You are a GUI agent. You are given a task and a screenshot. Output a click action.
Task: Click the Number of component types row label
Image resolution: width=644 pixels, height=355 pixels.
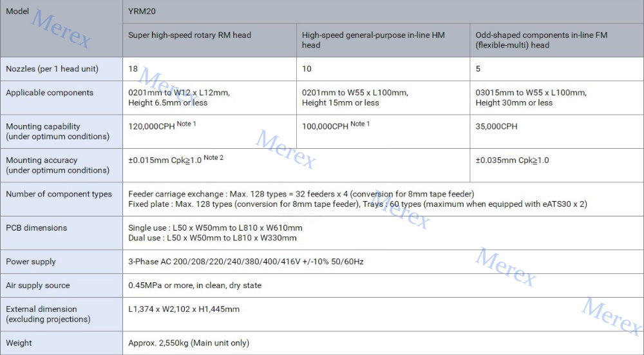(x=59, y=194)
